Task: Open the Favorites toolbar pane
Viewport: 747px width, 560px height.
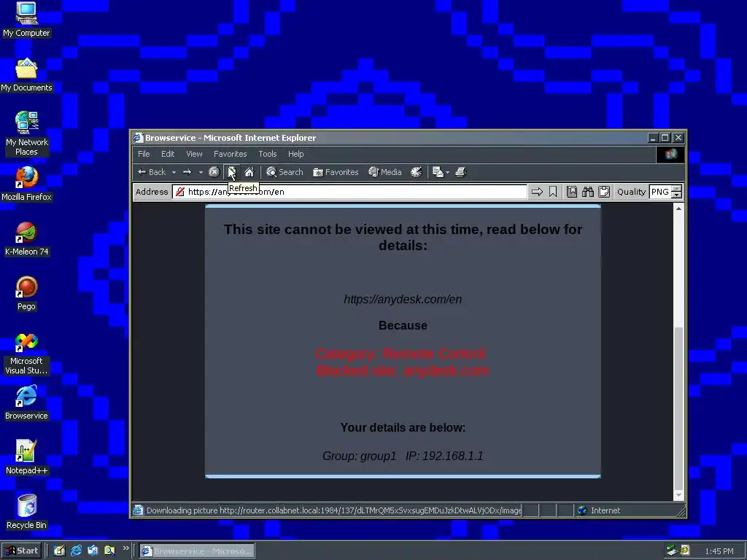Action: pyautogui.click(x=336, y=172)
